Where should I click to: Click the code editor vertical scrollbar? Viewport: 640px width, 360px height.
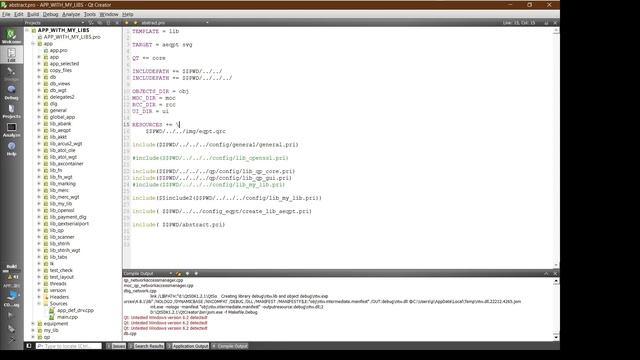click(x=556, y=148)
